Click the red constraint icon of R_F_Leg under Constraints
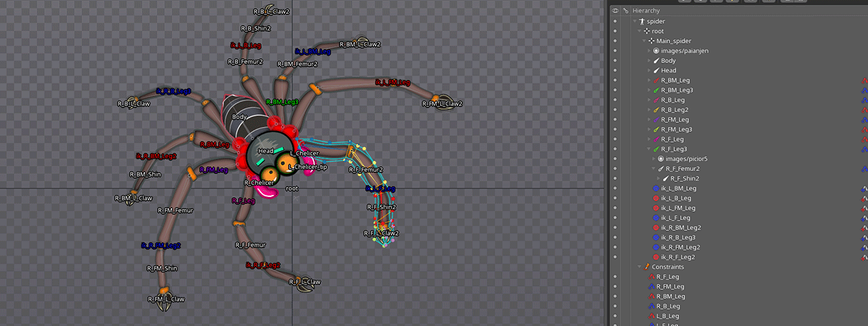Screen dimensions: 868x326 pos(651,277)
